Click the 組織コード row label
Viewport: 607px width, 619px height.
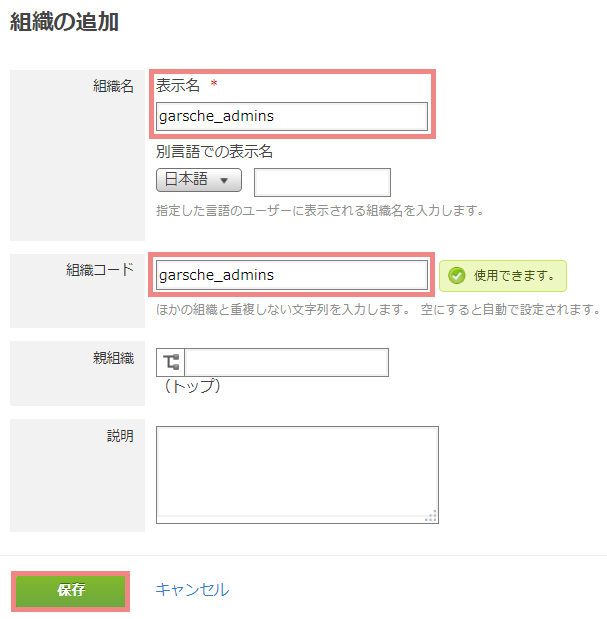[x=100, y=270]
